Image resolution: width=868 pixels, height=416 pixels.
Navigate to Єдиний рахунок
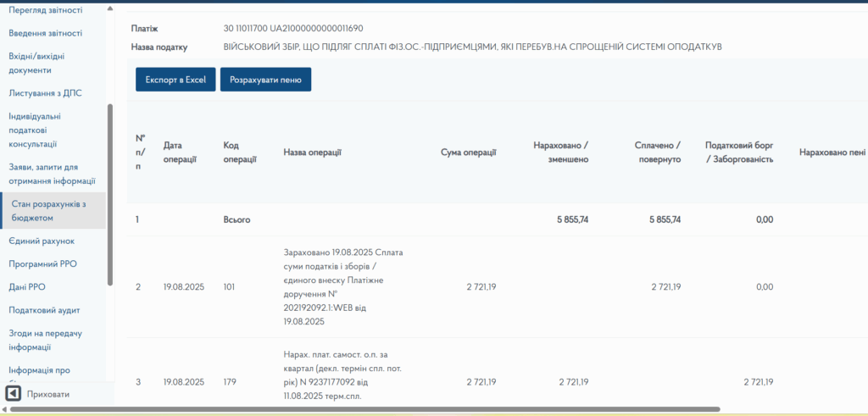pos(42,241)
